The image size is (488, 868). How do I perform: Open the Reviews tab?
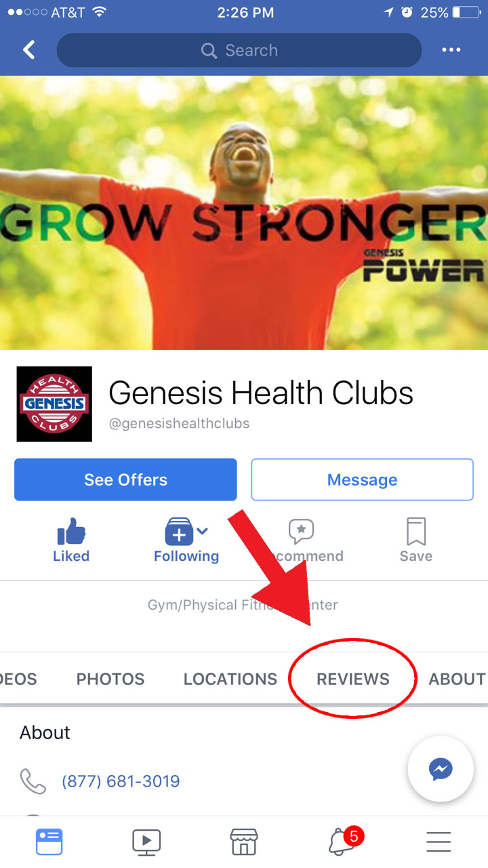pos(353,679)
